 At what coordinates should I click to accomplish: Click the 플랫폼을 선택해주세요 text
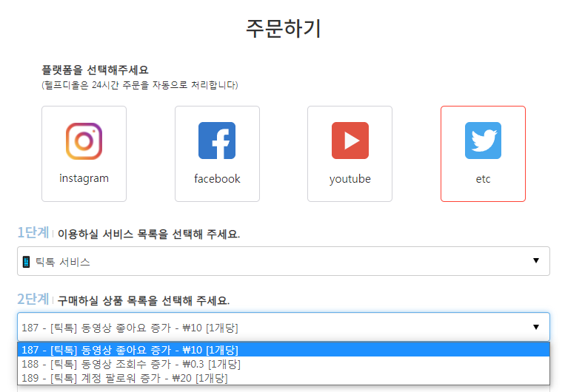click(95, 70)
